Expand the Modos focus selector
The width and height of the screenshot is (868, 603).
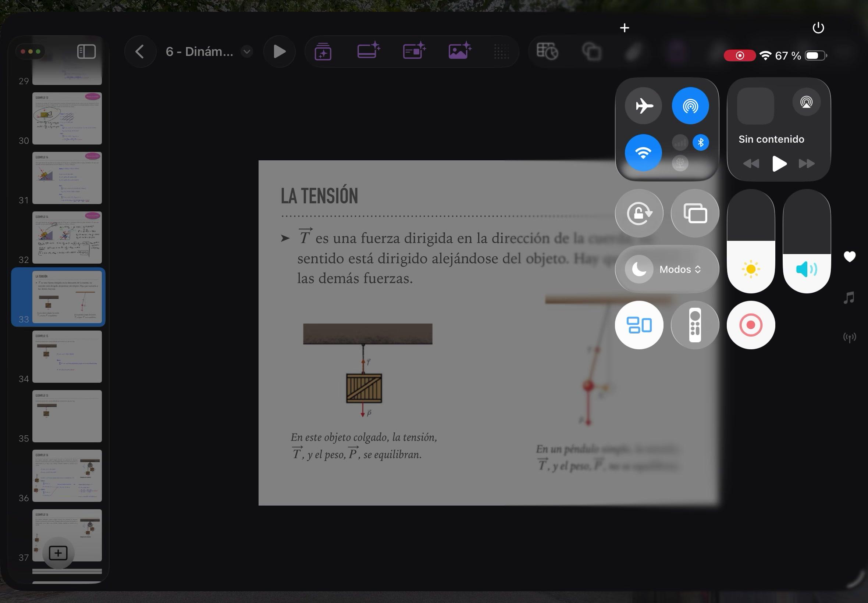(680, 270)
